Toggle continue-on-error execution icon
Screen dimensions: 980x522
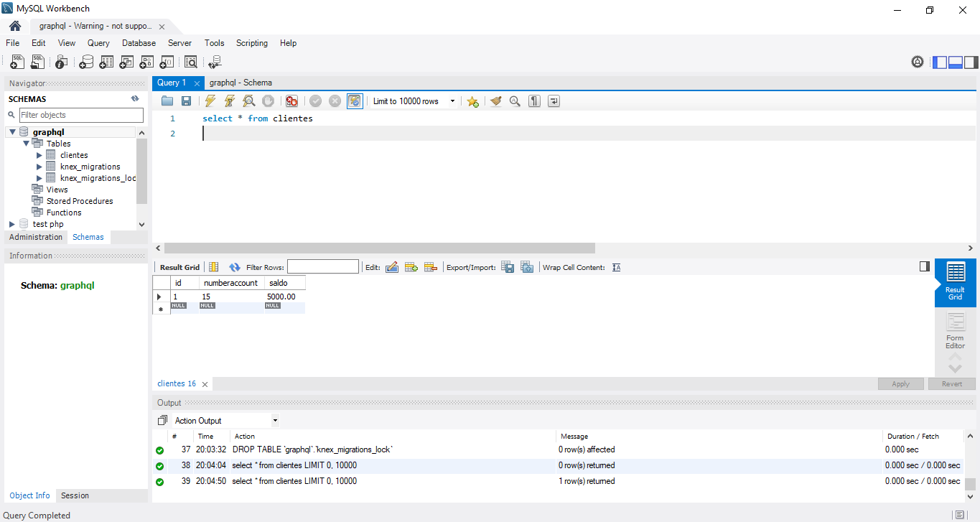(291, 101)
